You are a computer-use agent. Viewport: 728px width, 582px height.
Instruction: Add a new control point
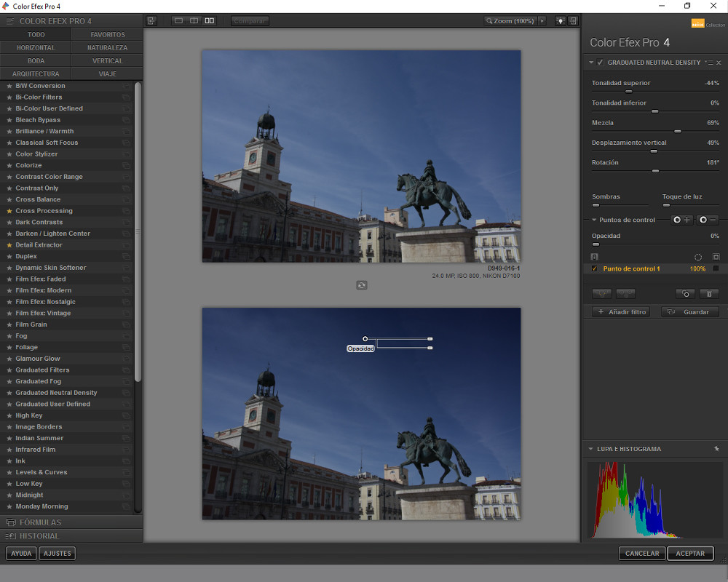[682, 220]
